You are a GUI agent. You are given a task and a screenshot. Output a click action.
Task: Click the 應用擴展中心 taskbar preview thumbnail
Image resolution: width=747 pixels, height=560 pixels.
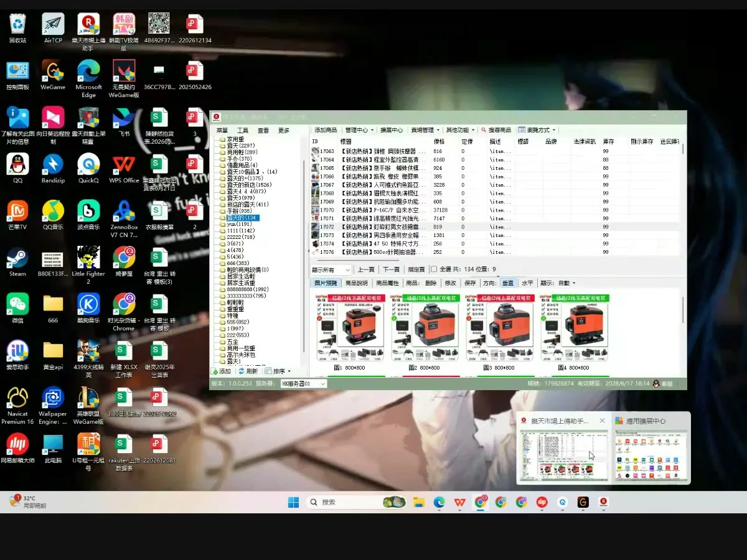(651, 448)
